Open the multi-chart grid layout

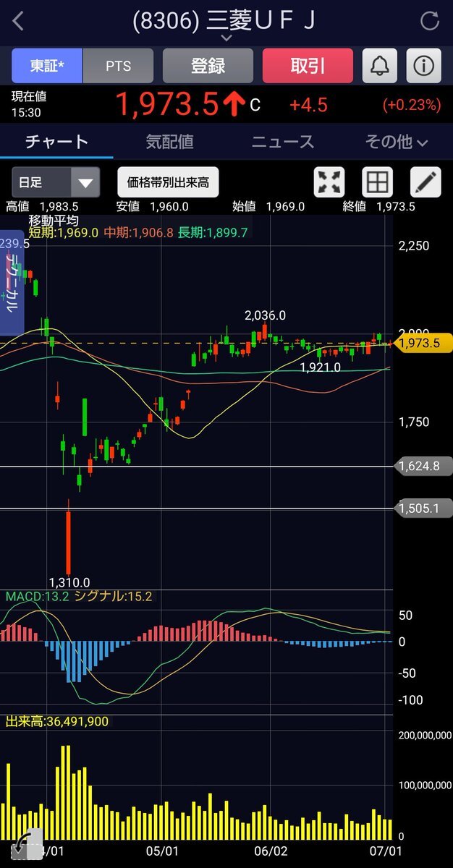(x=378, y=182)
